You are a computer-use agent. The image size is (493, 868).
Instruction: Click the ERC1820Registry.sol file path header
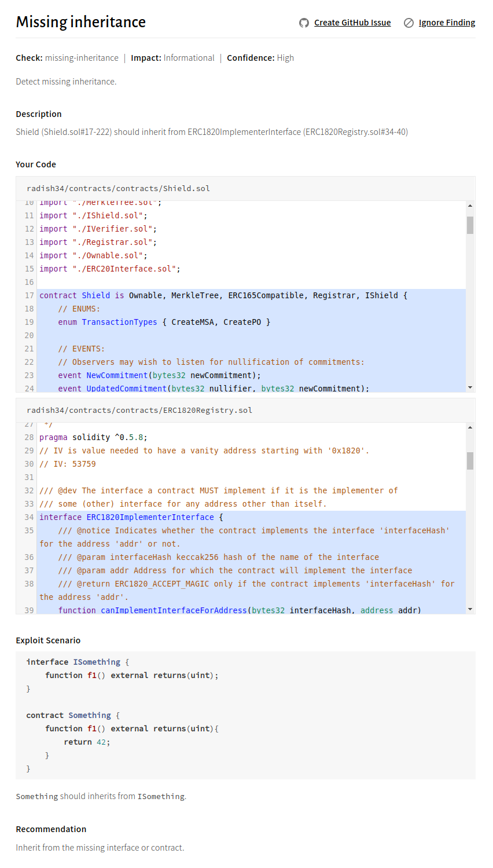tap(139, 411)
